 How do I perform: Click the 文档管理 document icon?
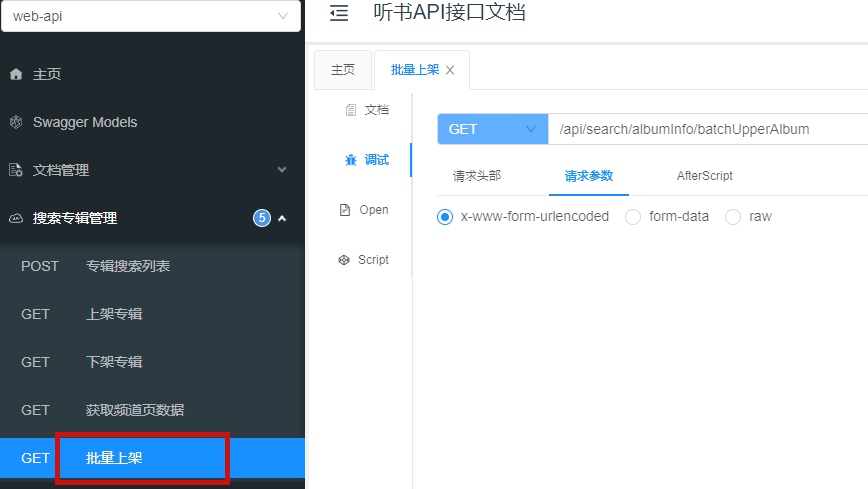pos(16,170)
